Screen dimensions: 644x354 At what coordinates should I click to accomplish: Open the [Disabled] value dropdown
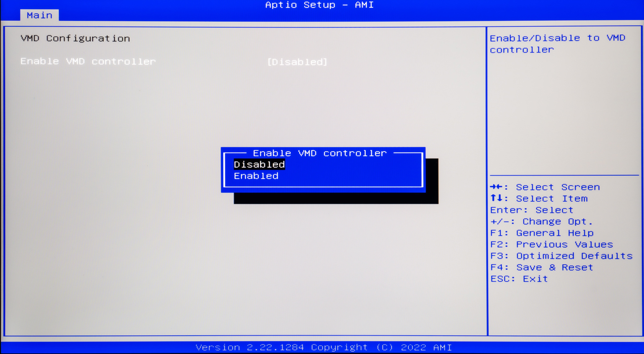[297, 62]
